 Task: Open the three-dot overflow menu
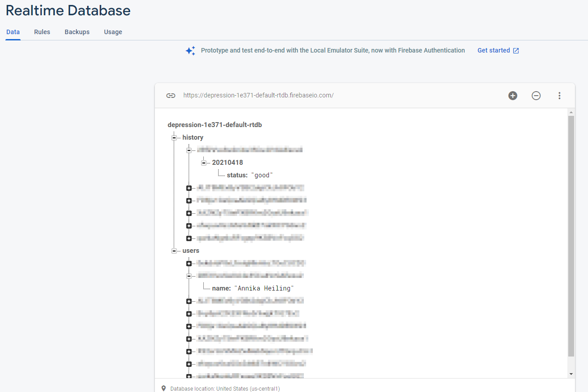(559, 96)
